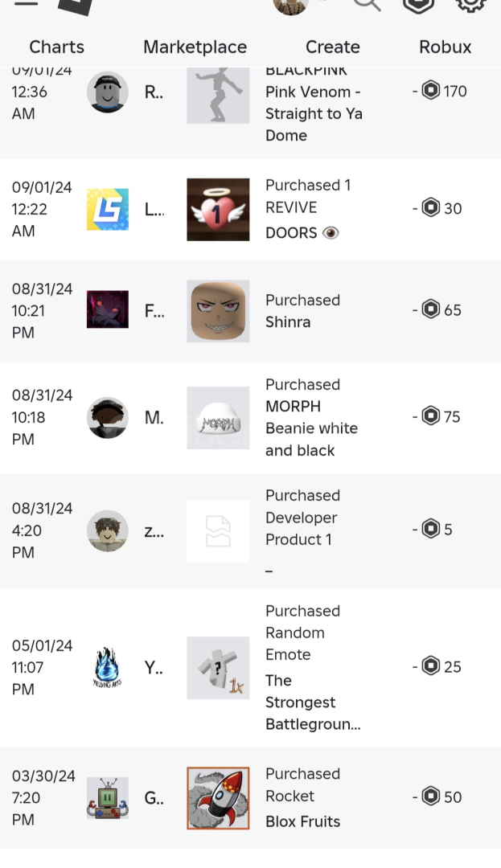
Task: Open the Robux hexagon icon in header
Action: 418,4
